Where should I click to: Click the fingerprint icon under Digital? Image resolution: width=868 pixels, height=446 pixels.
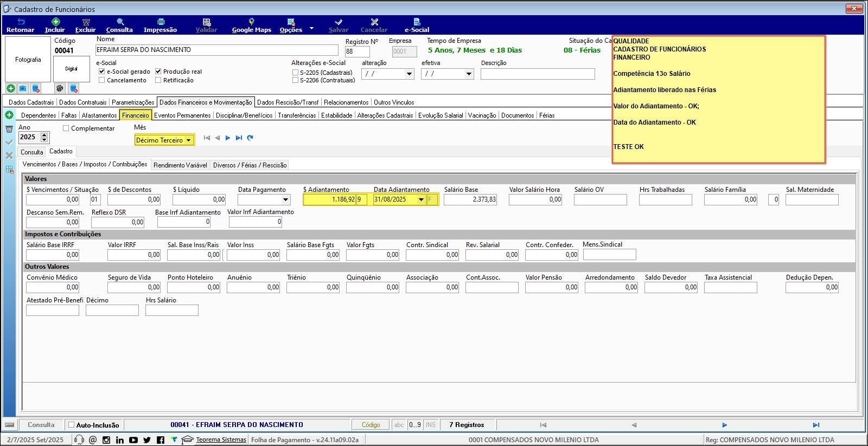click(x=60, y=88)
